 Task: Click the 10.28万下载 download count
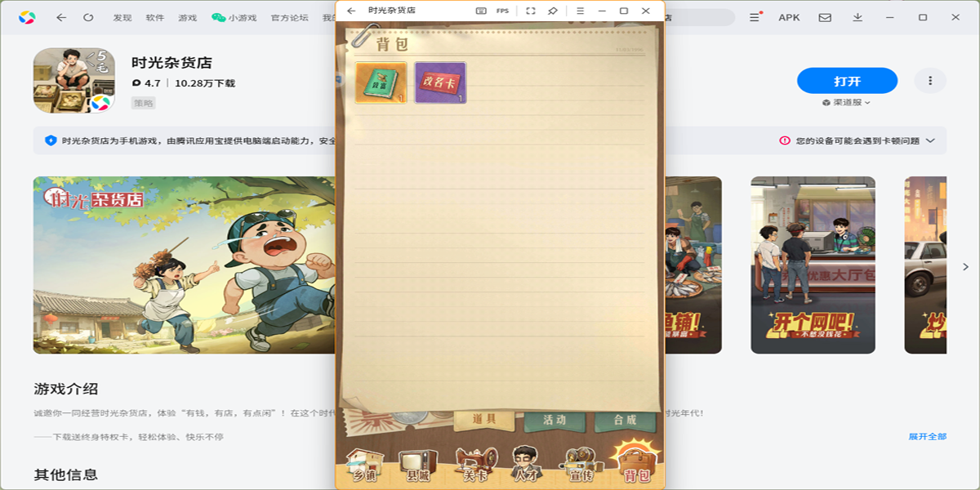[205, 83]
